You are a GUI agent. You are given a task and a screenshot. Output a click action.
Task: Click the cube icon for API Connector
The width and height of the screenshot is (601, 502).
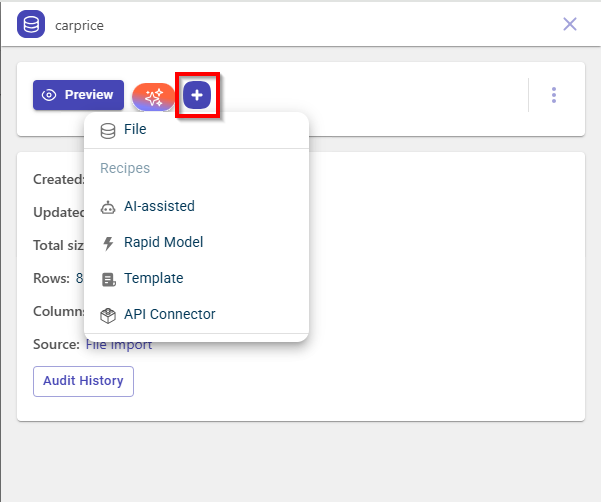(x=108, y=315)
